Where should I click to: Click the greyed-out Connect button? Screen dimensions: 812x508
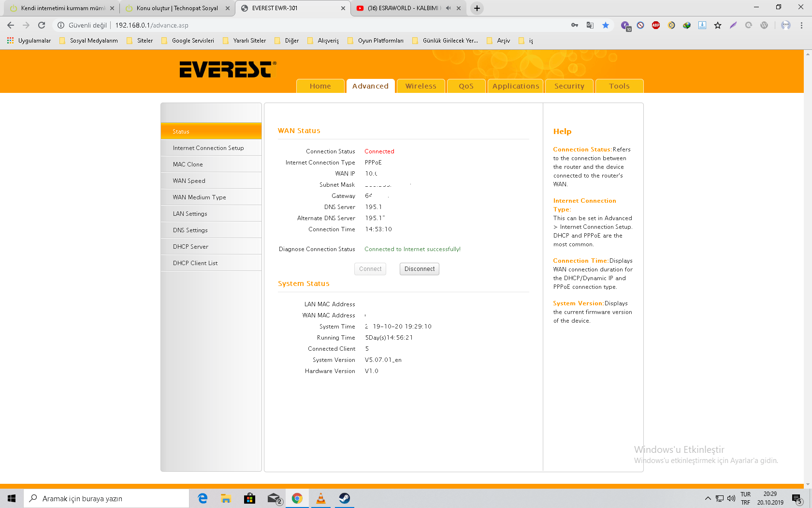[x=370, y=269]
